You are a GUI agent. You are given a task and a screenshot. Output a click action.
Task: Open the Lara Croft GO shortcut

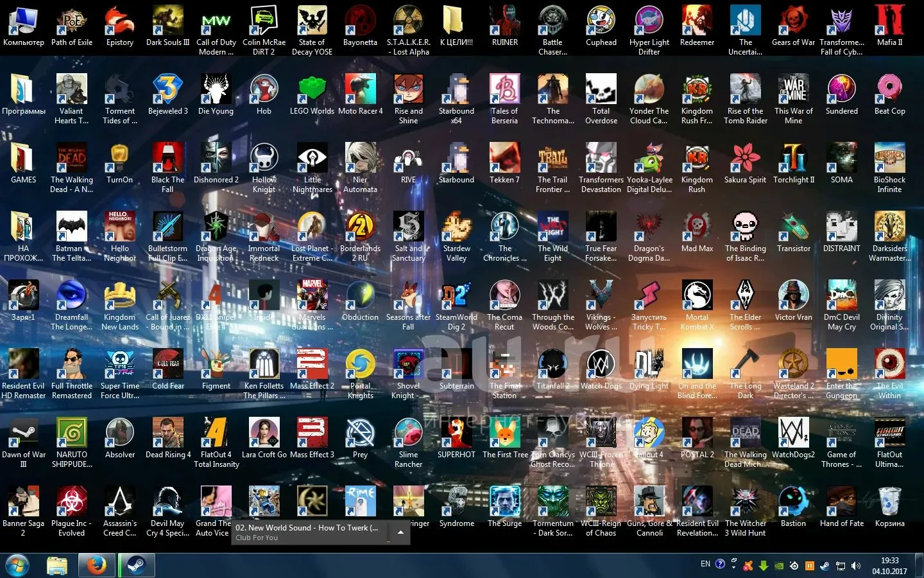pos(264,439)
